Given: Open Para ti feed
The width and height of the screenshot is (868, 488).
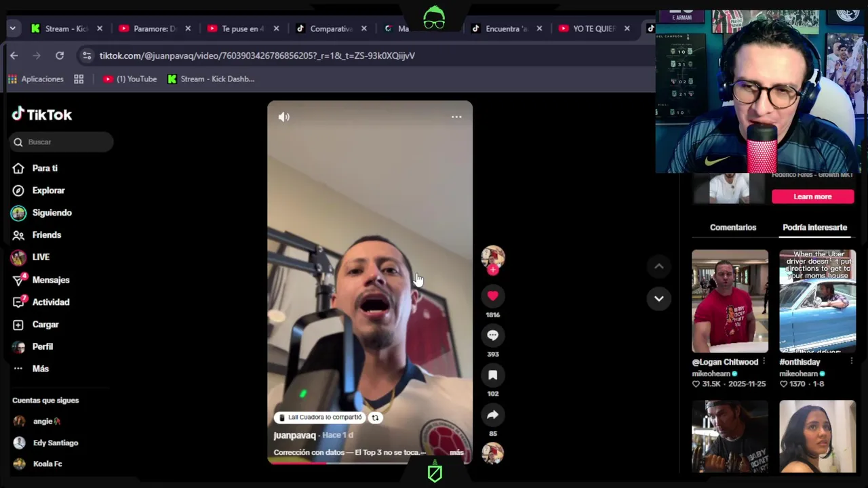Looking at the screenshot, I should (x=45, y=168).
